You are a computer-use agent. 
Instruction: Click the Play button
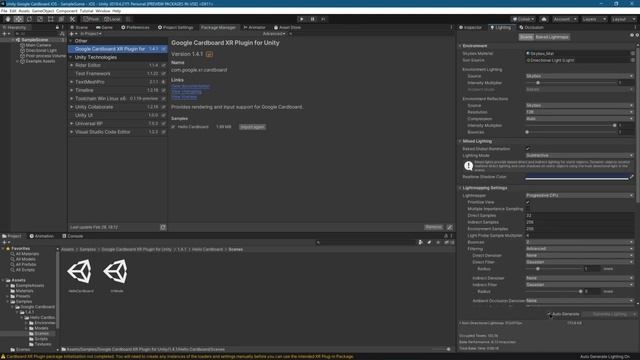pos(302,19)
